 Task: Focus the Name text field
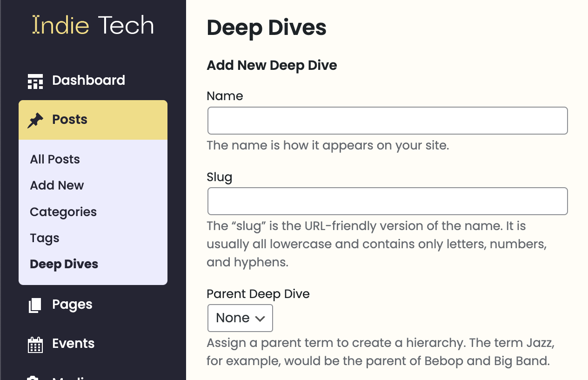tap(387, 121)
